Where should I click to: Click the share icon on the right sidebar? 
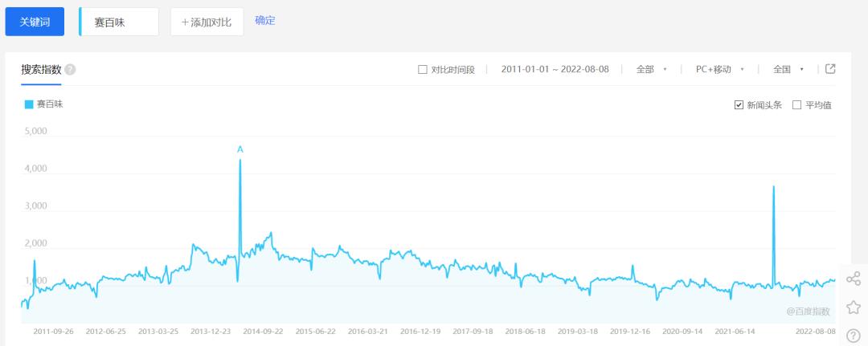click(x=853, y=279)
